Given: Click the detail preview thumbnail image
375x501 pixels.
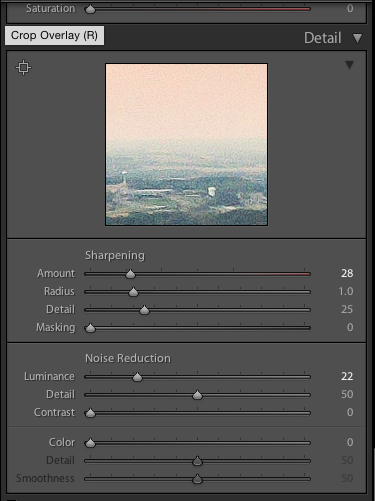Looking at the screenshot, I should (186, 145).
